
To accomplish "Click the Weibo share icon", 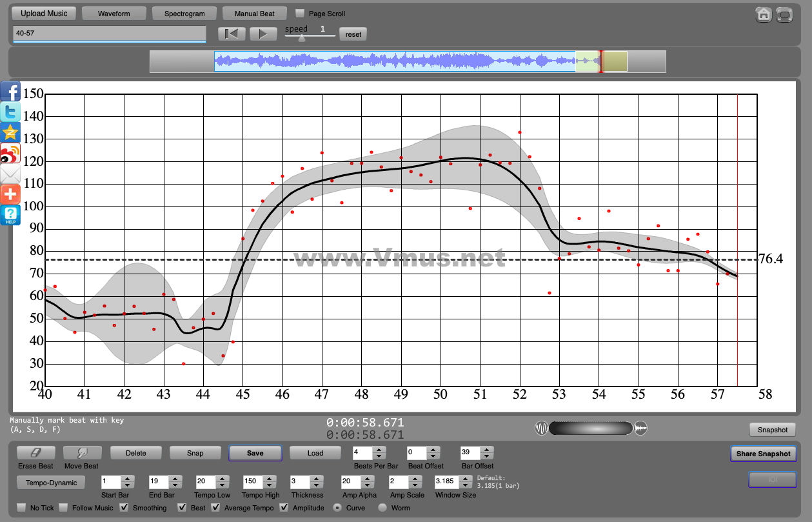I will (x=10, y=154).
